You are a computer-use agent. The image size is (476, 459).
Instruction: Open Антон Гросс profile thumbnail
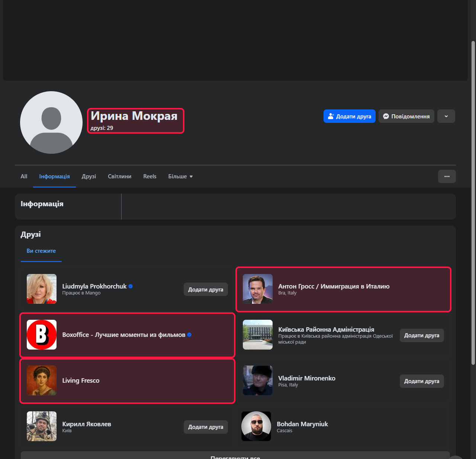[258, 289]
